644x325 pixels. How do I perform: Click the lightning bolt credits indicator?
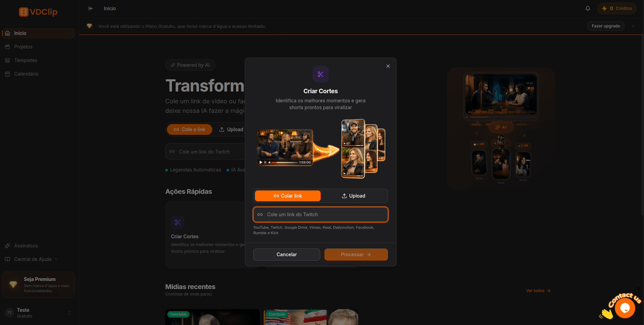click(617, 8)
